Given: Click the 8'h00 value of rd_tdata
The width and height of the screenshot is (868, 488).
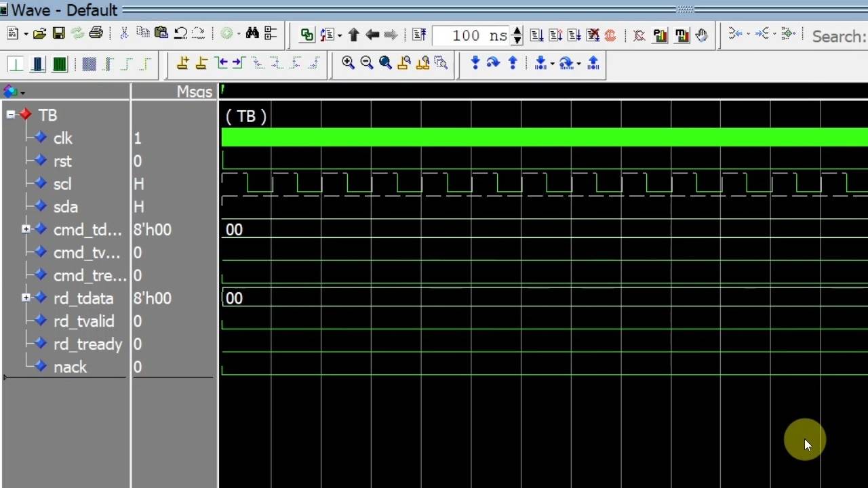Looking at the screenshot, I should tap(153, 298).
